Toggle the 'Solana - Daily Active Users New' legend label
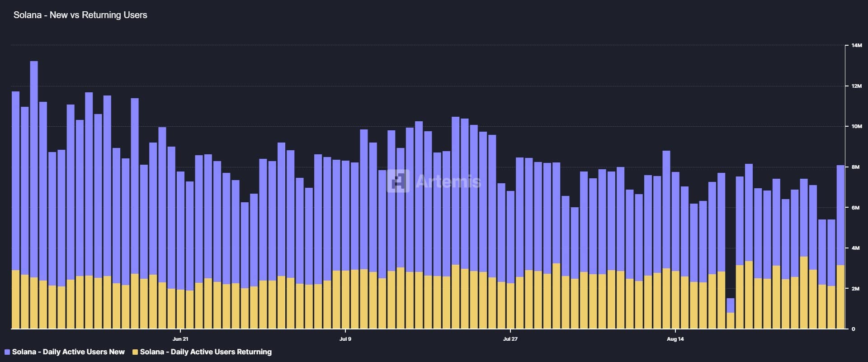 (68, 352)
